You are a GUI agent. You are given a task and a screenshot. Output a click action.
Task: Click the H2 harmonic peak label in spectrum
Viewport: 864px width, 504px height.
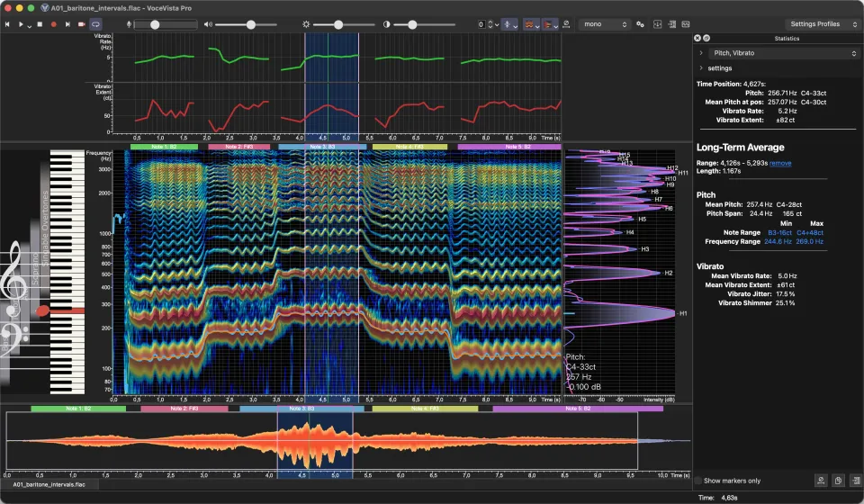click(x=669, y=274)
